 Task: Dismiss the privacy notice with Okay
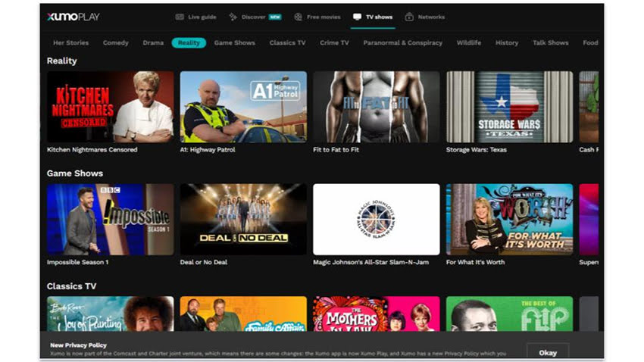[548, 352]
